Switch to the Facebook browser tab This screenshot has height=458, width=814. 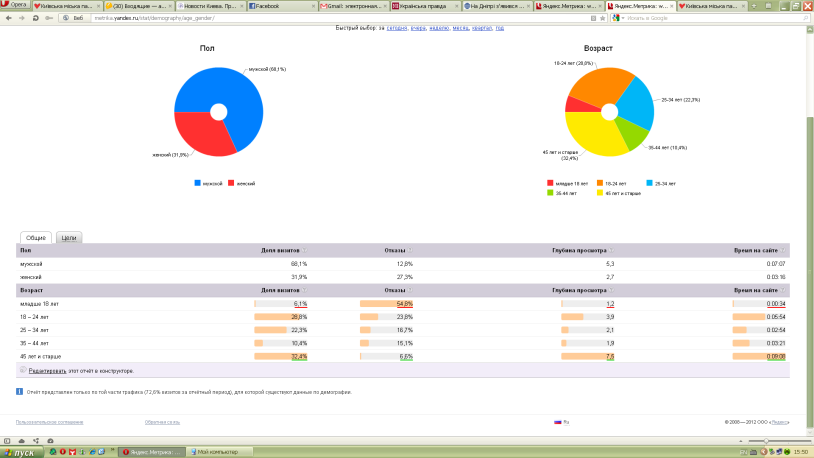tap(280, 6)
